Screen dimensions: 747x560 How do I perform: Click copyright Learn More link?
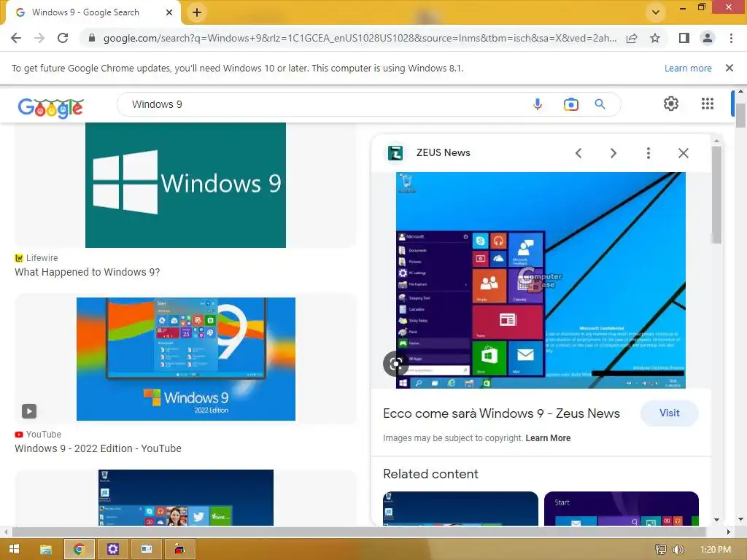click(548, 438)
